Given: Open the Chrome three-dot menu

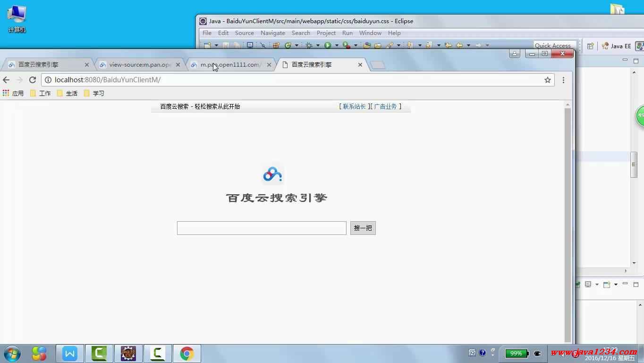Looking at the screenshot, I should pos(563,80).
